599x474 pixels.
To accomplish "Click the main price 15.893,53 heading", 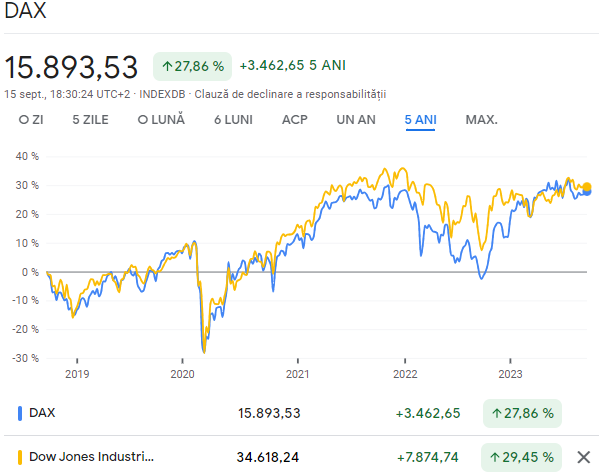I will click(71, 67).
